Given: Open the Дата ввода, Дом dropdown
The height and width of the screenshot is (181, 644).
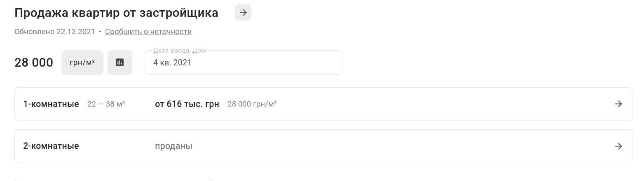Looking at the screenshot, I should tap(243, 63).
